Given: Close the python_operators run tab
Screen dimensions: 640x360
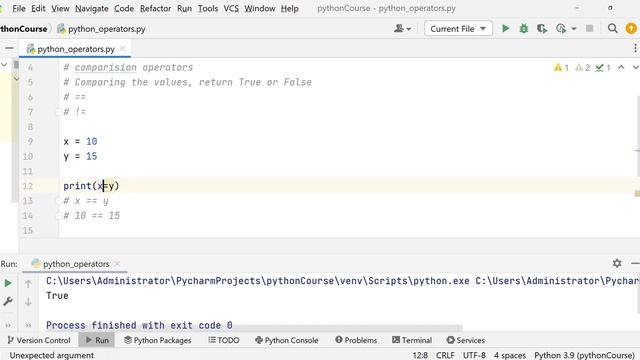Looking at the screenshot, I should tap(117, 264).
